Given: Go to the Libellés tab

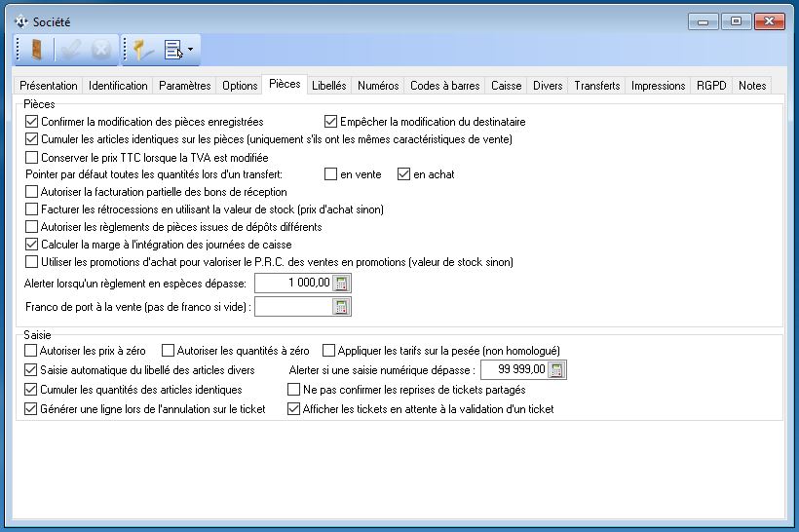Looking at the screenshot, I should [x=328, y=86].
